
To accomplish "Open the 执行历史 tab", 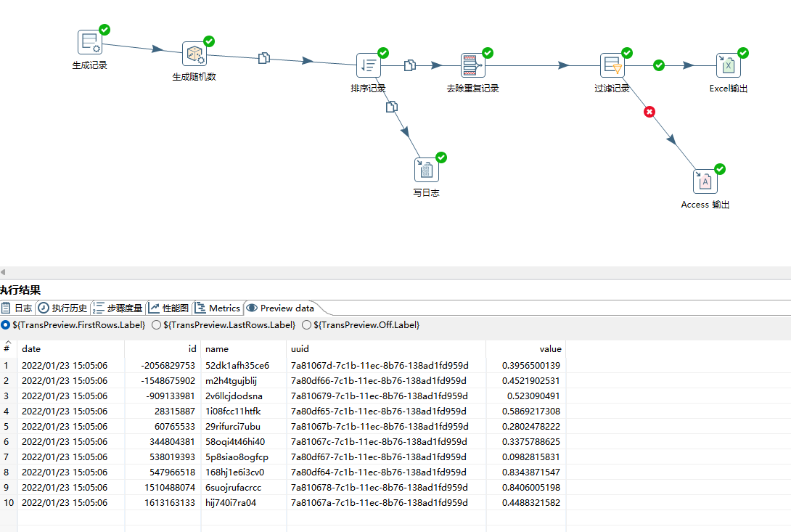I will click(63, 308).
